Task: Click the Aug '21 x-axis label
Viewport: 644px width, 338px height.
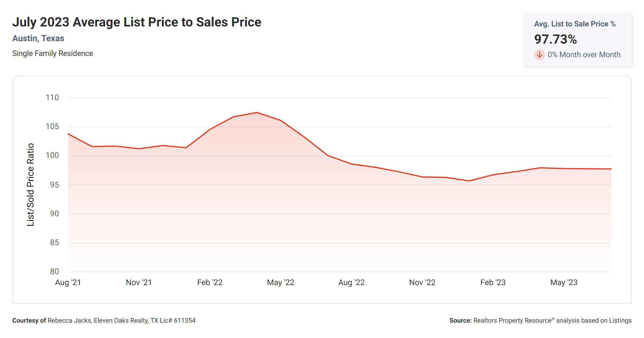Action: [68, 282]
